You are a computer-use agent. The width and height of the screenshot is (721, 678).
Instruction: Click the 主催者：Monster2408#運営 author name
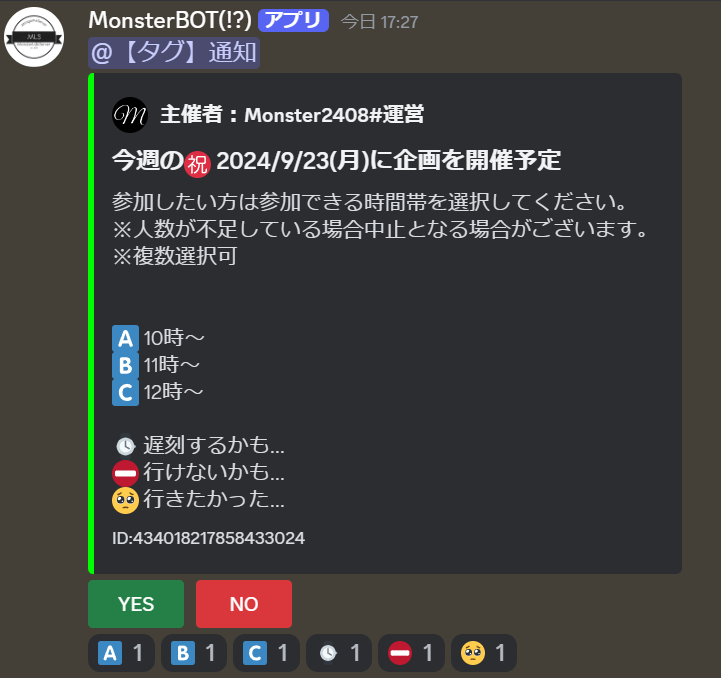(292, 115)
